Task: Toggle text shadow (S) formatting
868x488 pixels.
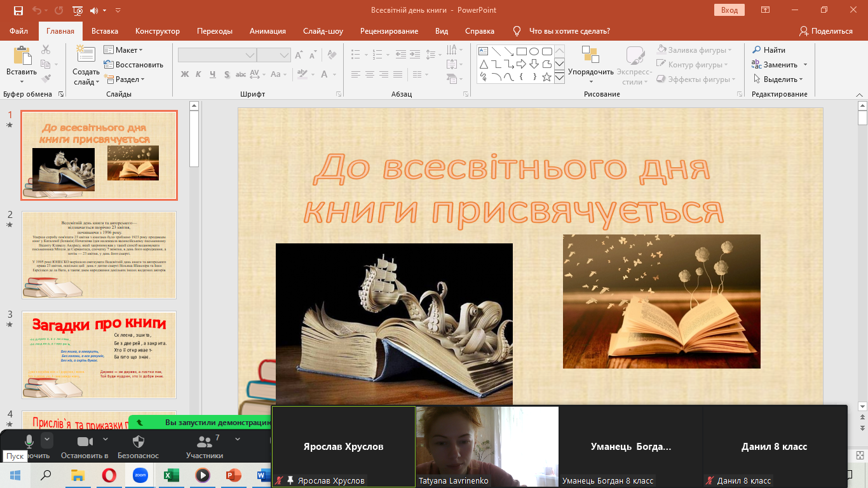Action: (227, 74)
